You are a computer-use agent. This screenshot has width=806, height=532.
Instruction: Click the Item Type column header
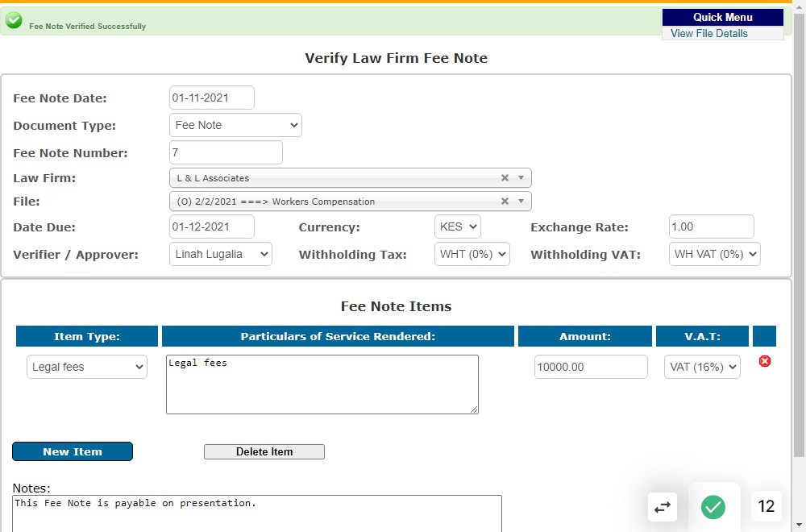[87, 336]
